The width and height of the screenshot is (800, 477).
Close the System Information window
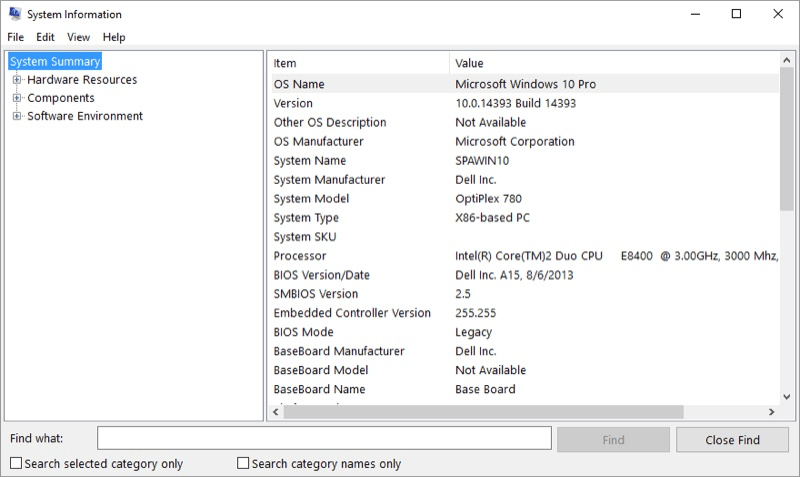coord(778,14)
